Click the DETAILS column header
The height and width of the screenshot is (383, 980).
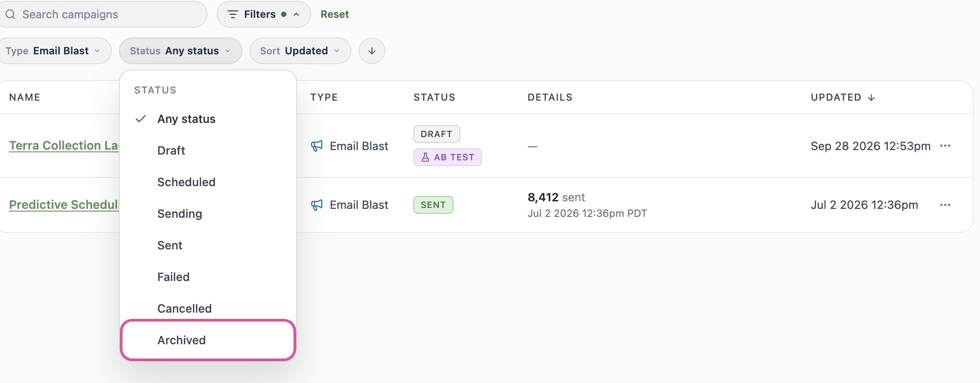550,98
